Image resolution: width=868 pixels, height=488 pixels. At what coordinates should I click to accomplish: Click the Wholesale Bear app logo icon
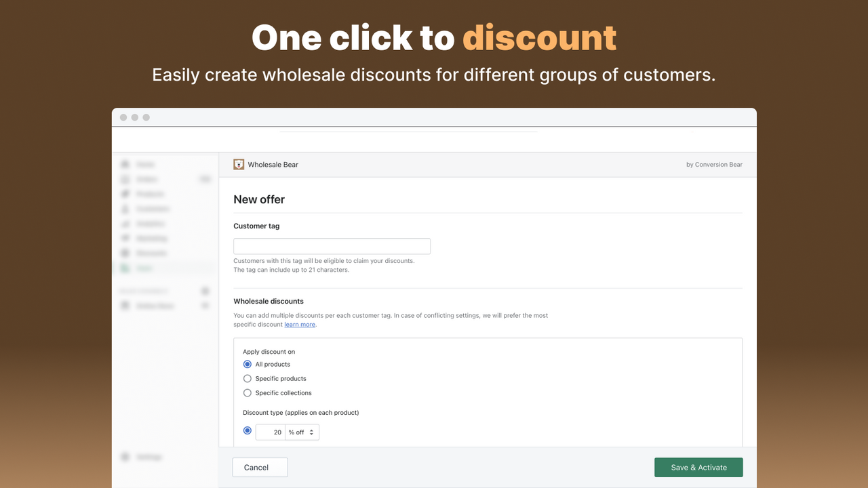239,164
